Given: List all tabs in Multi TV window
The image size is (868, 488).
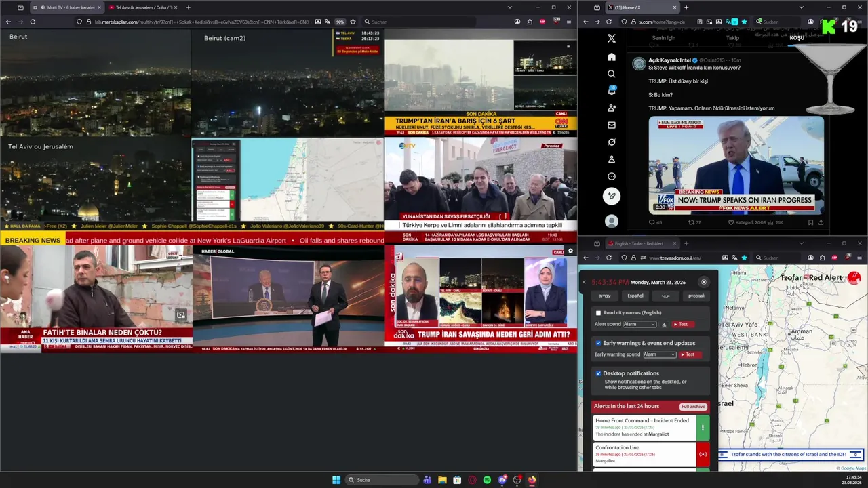Looking at the screenshot, I should pyautogui.click(x=509, y=7).
